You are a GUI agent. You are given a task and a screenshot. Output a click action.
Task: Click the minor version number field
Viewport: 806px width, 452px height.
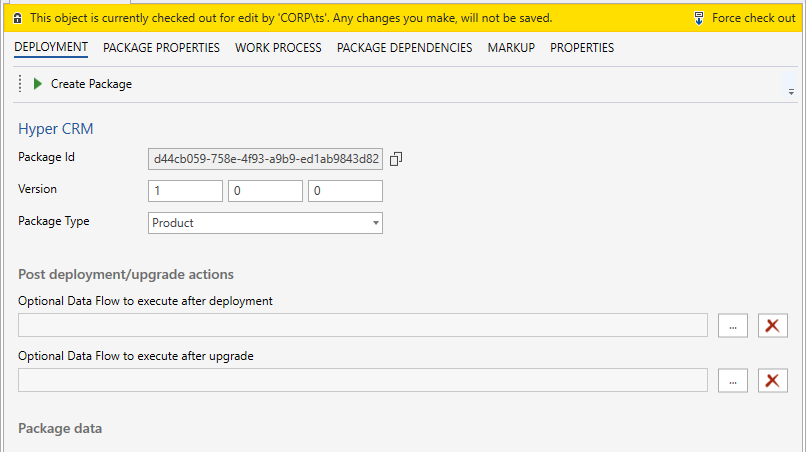265,191
